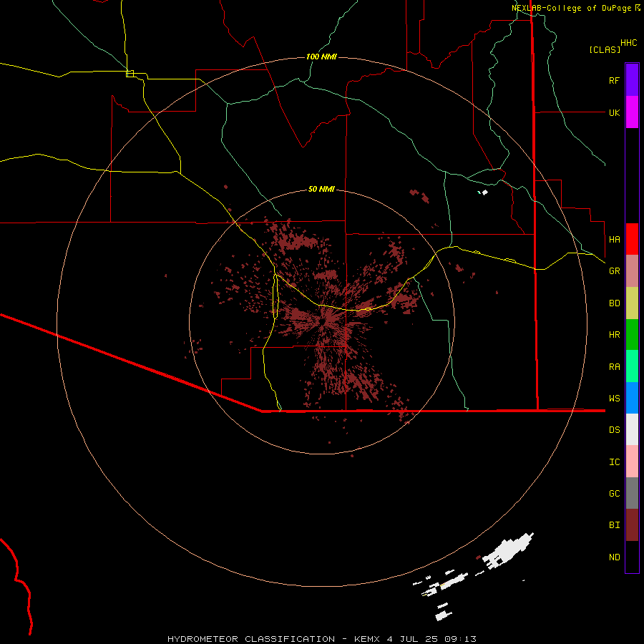644x644 pixels.
Task: Pick the HR green legend swatch
Action: coord(632,335)
